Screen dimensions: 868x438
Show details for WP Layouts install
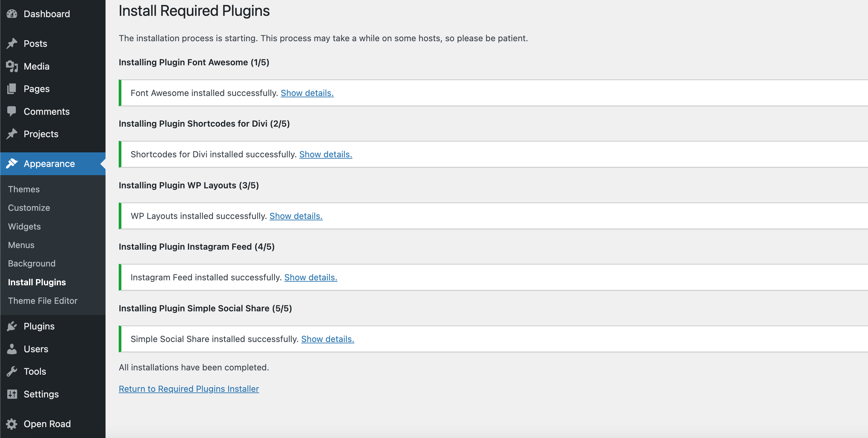pos(296,216)
